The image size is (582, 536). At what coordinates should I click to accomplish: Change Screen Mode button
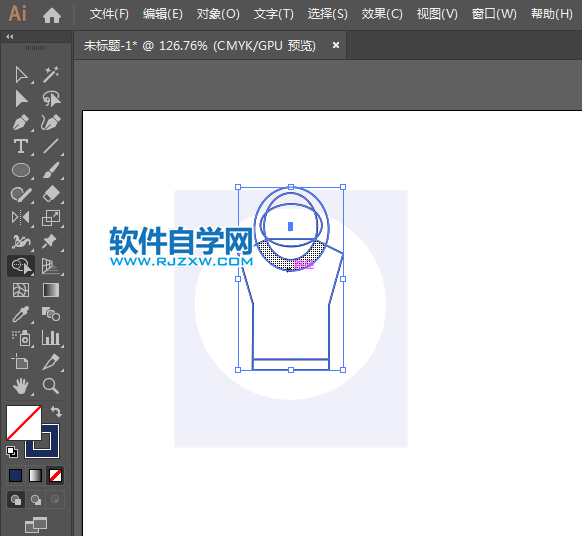coord(36,525)
